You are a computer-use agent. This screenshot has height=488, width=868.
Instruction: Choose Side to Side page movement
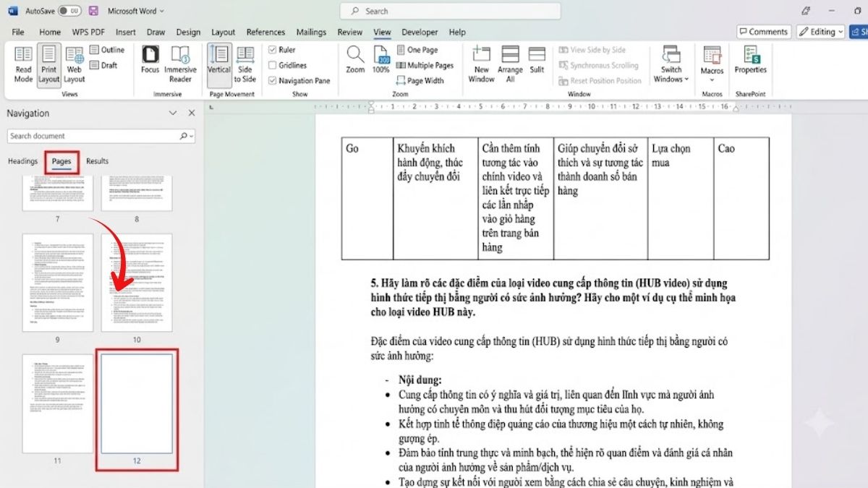pos(244,64)
